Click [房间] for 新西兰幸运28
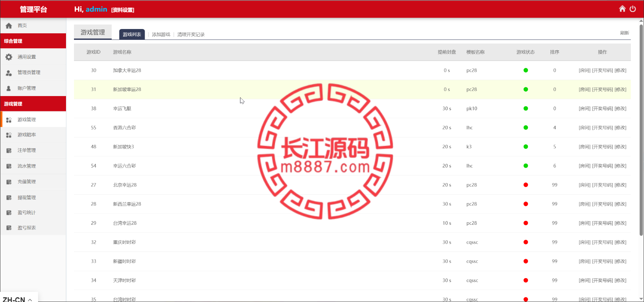Image resolution: width=644 pixels, height=302 pixels. click(x=585, y=204)
